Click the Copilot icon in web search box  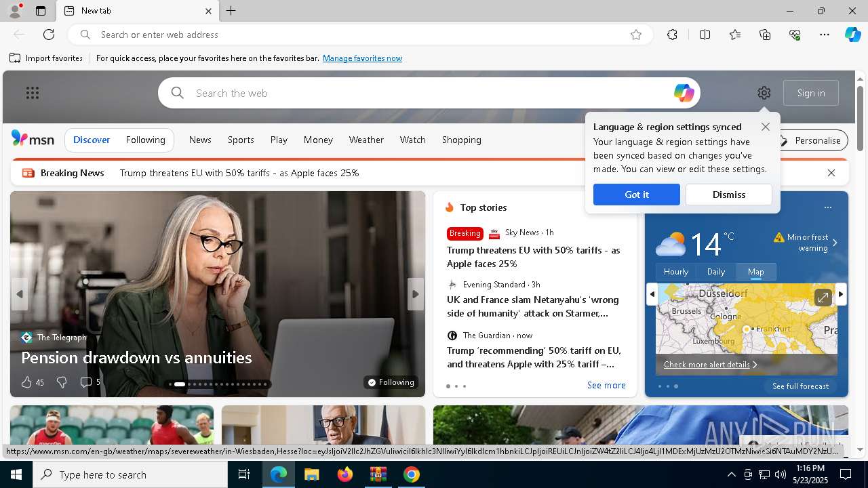pos(684,93)
